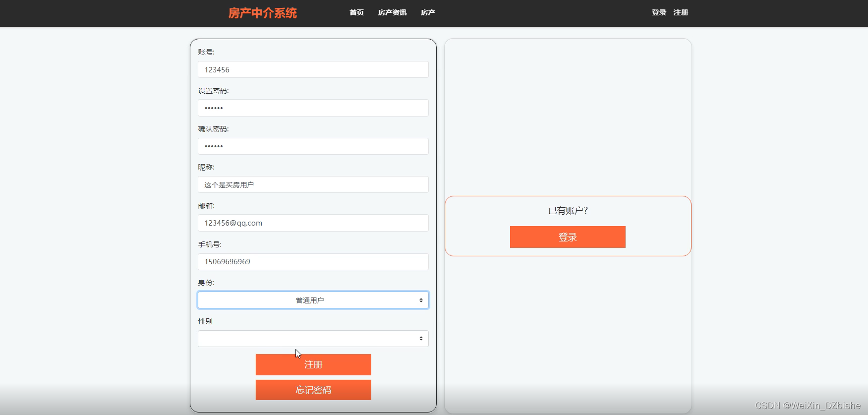The width and height of the screenshot is (868, 415).
Task: Click the 登录 link in top bar
Action: 659,12
